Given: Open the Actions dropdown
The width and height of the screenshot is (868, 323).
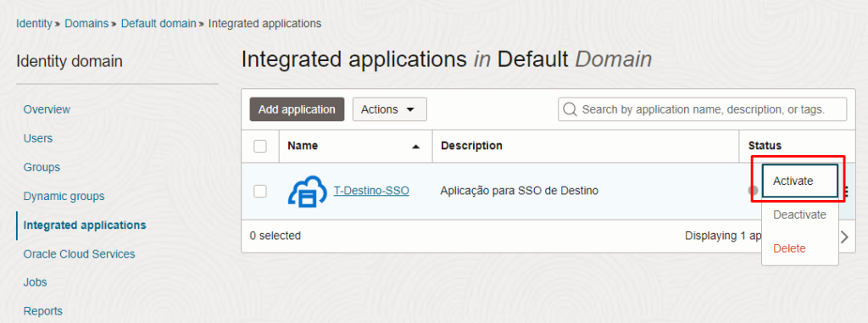Looking at the screenshot, I should (x=390, y=109).
